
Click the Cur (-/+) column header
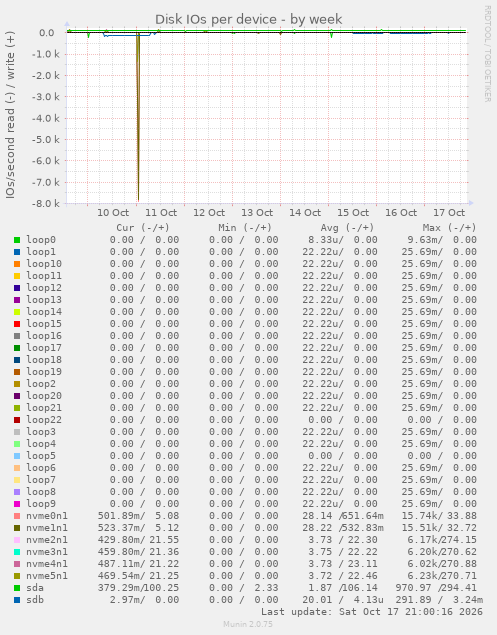(x=143, y=228)
